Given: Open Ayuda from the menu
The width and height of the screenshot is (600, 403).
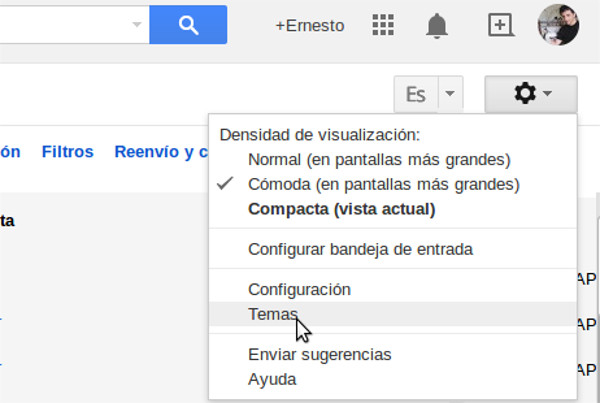Looking at the screenshot, I should tap(393, 379).
